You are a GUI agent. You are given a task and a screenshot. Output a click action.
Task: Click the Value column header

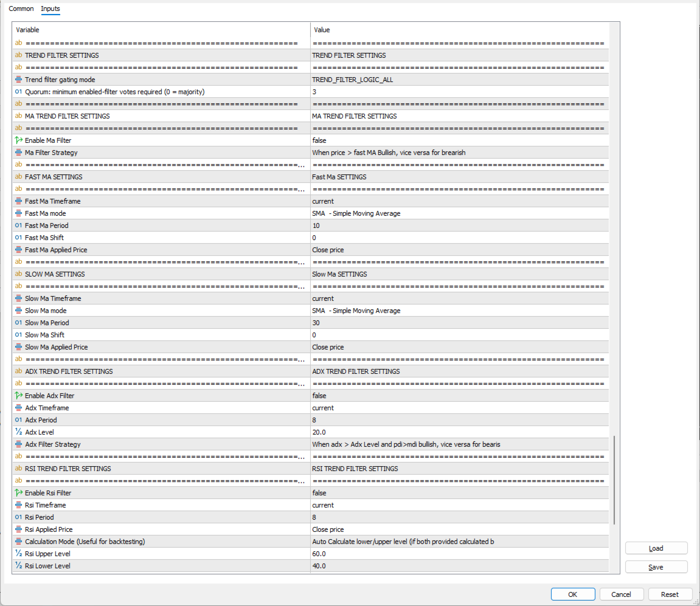point(459,30)
